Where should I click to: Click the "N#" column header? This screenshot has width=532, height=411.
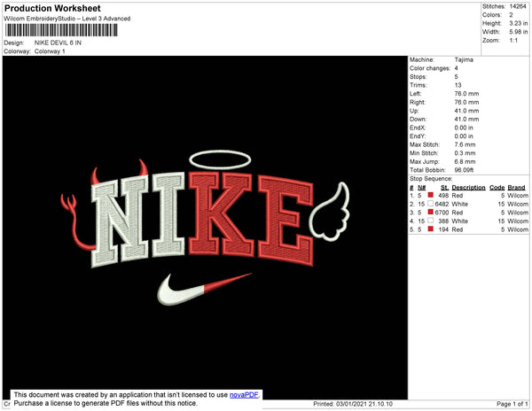click(422, 188)
